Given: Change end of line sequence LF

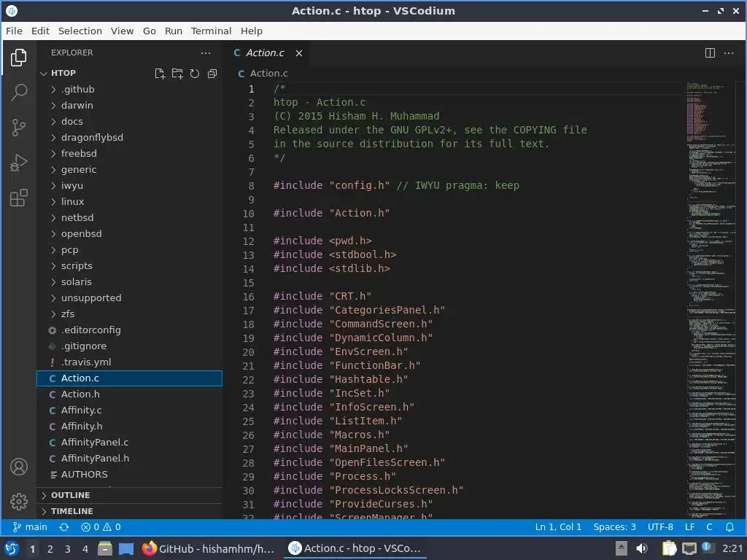Looking at the screenshot, I should coord(689,527).
